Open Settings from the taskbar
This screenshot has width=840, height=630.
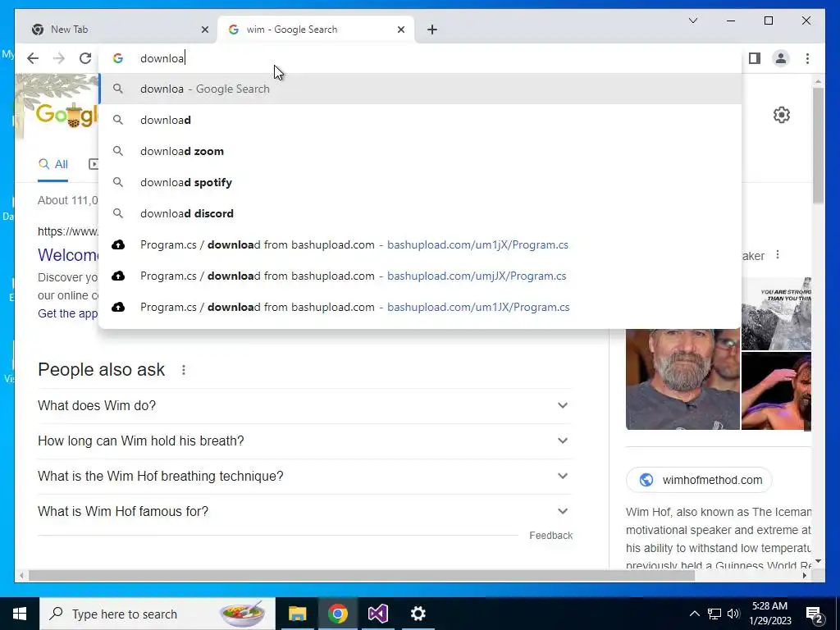point(418,614)
